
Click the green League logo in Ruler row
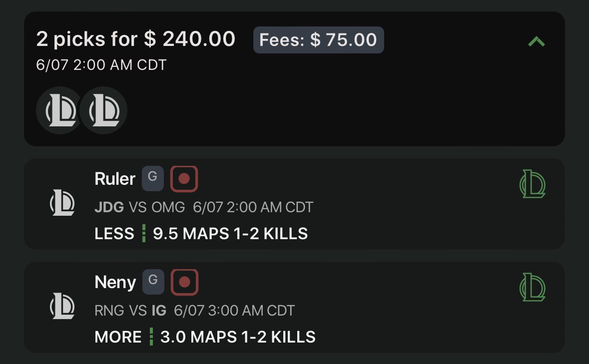[532, 184]
